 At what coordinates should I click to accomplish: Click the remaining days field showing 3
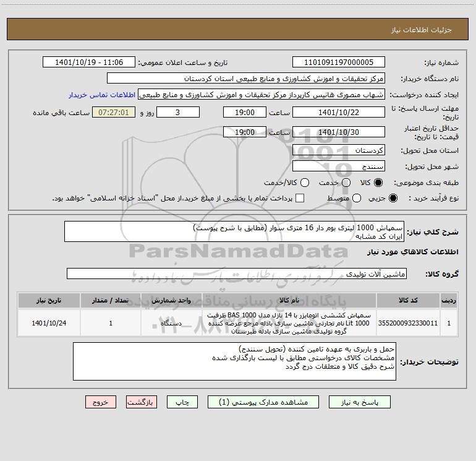[178, 112]
